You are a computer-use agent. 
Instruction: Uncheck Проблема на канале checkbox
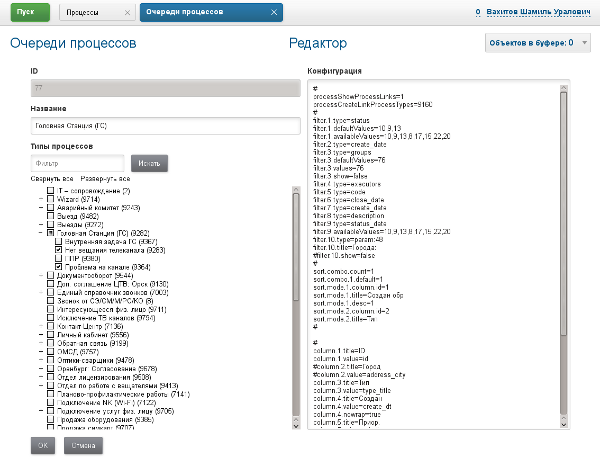(x=60, y=268)
